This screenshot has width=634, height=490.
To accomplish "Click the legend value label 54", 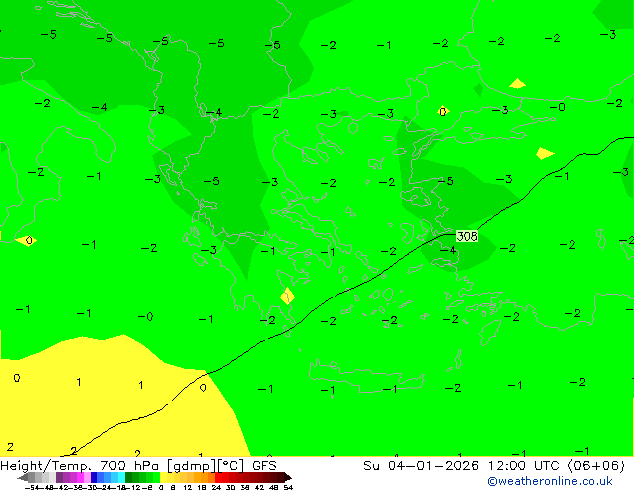I will pyautogui.click(x=288, y=487).
